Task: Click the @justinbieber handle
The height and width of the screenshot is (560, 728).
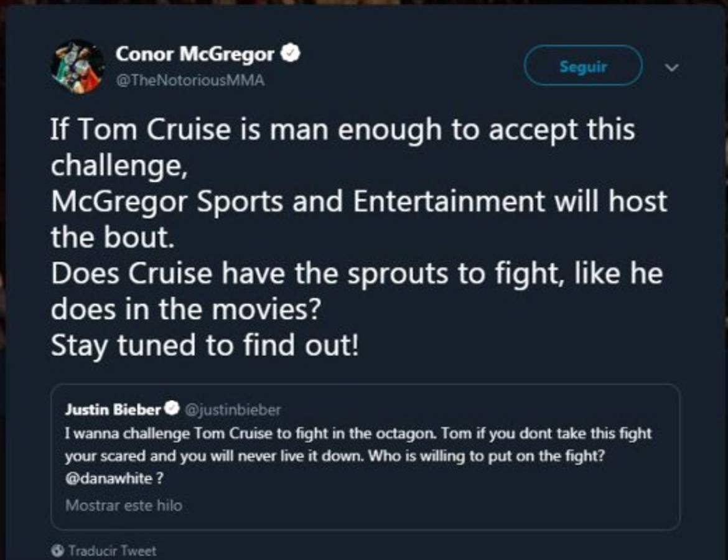Action: 233,409
